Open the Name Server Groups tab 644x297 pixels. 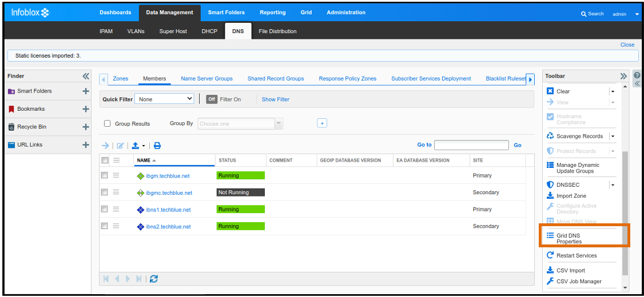pos(206,78)
